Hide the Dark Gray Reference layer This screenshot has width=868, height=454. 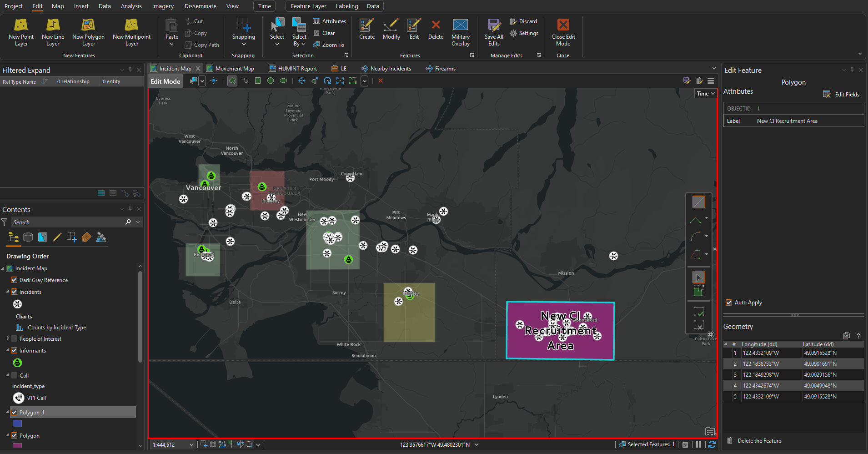click(14, 280)
